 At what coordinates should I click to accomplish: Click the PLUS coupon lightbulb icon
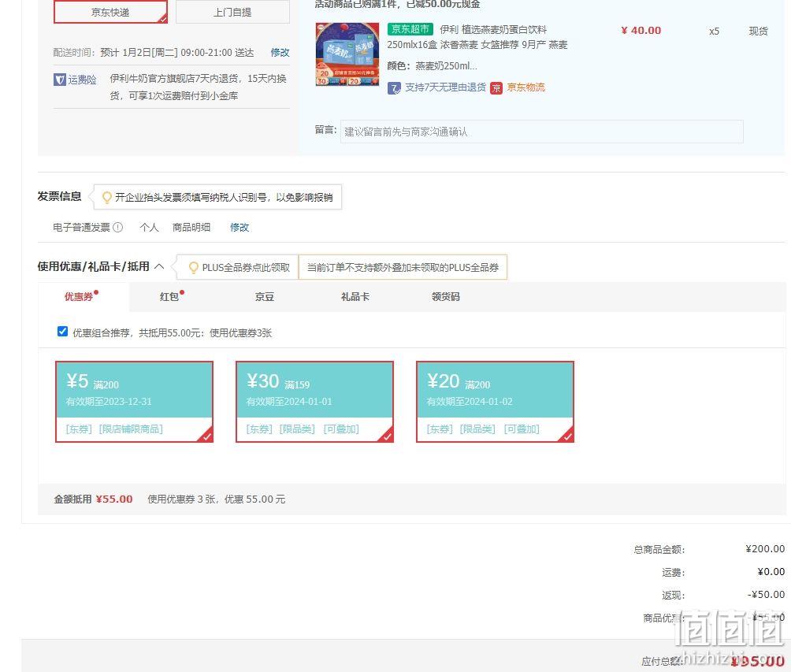(x=193, y=267)
